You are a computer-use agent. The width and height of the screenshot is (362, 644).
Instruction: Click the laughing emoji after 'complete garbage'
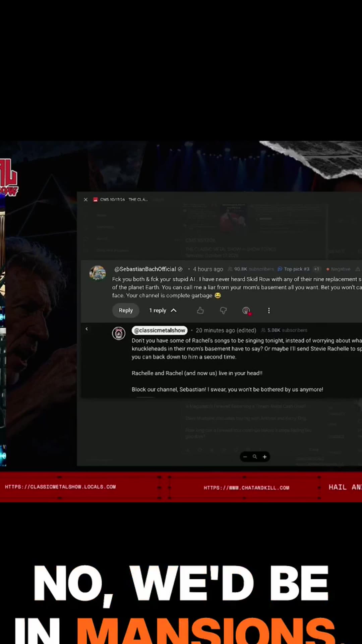tap(218, 296)
